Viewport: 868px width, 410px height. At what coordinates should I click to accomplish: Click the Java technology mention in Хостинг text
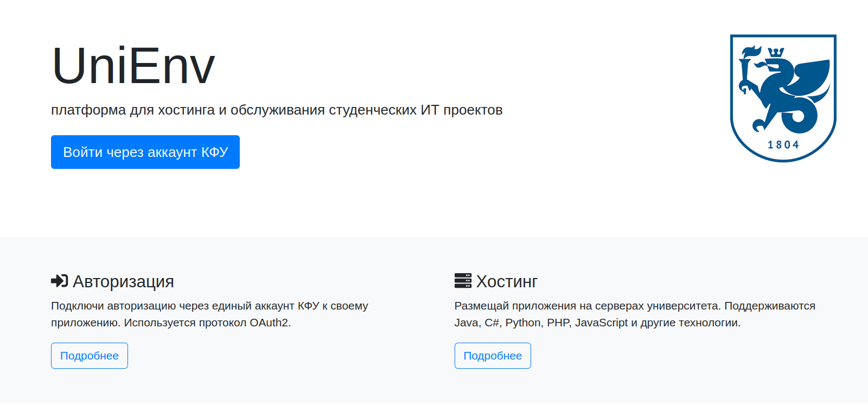point(464,322)
